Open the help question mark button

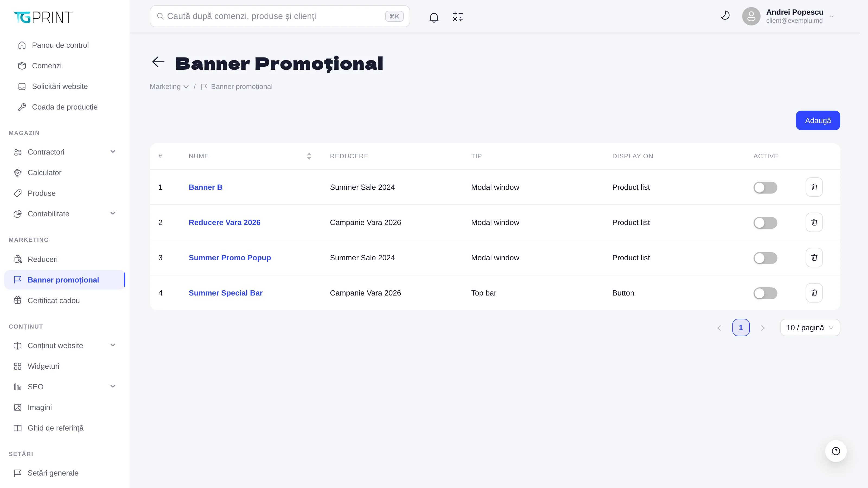pos(836,451)
